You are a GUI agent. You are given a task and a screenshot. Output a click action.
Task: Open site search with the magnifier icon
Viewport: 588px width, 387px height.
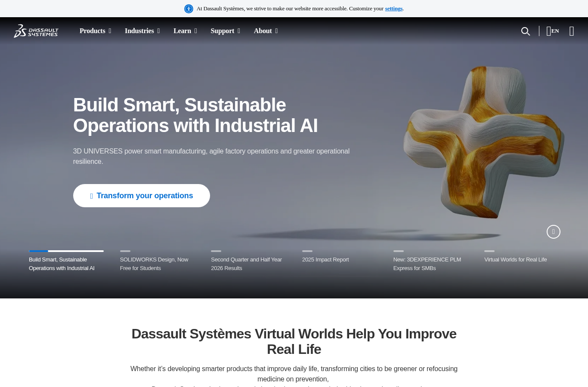click(526, 31)
